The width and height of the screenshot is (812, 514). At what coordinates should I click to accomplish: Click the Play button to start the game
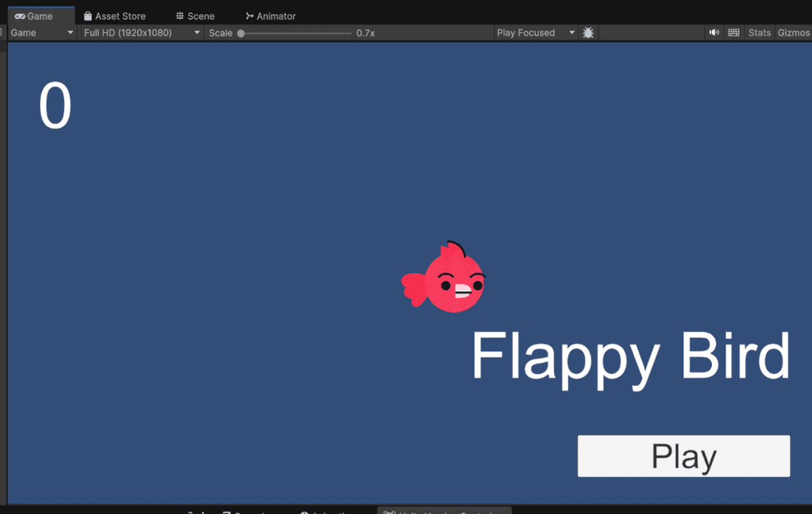tap(683, 456)
